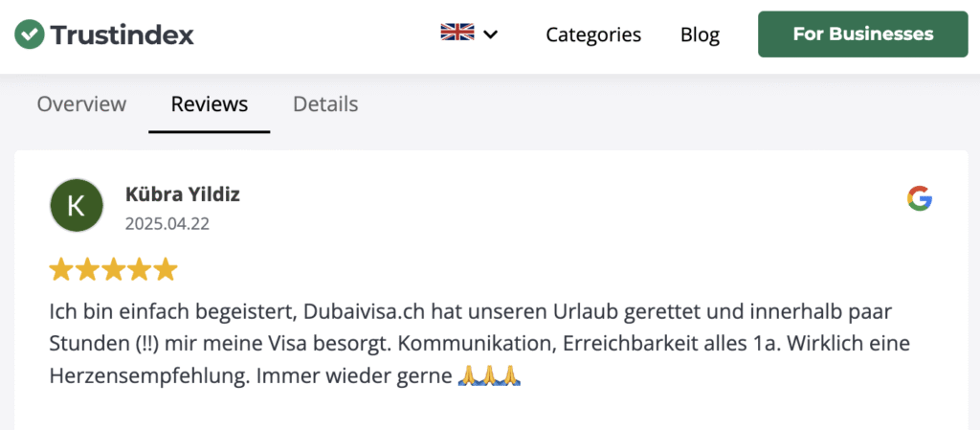Click the third gold rating star

(114, 269)
